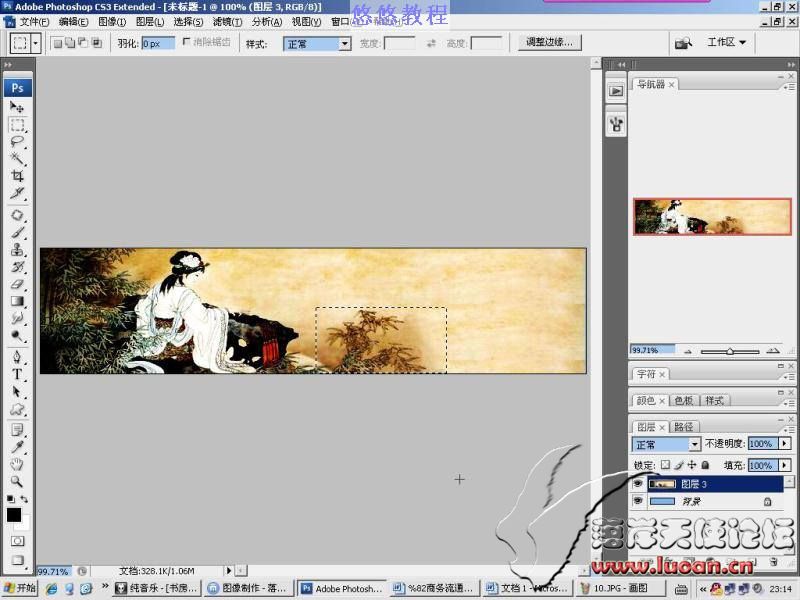Select the Eyedropper tool

17,447
